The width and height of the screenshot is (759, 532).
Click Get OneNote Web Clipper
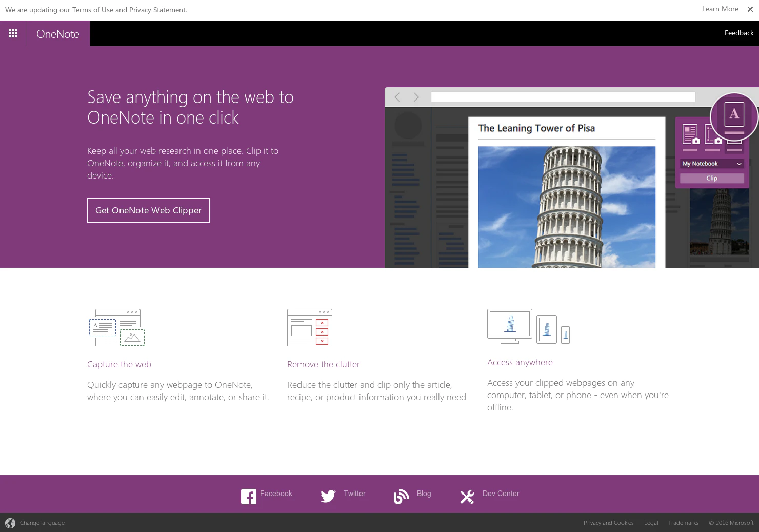(x=148, y=210)
